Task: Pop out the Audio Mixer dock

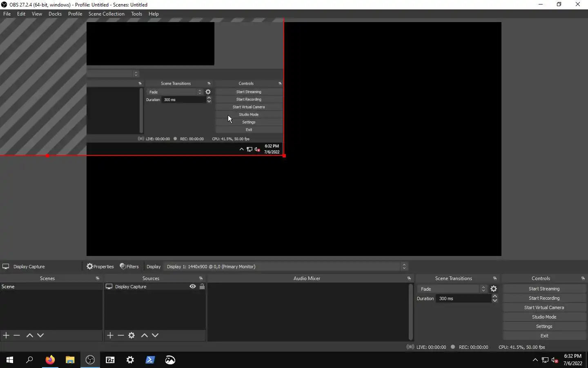Action: [x=409, y=278]
